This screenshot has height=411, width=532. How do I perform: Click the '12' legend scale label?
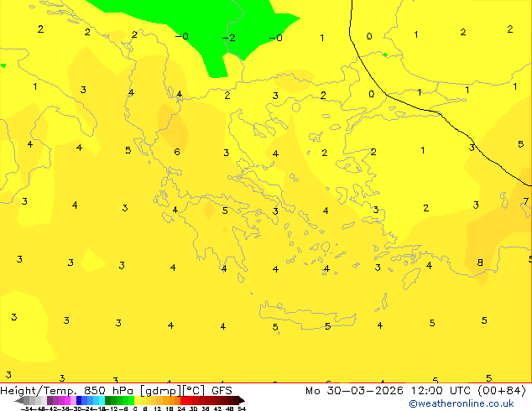tap(157, 408)
